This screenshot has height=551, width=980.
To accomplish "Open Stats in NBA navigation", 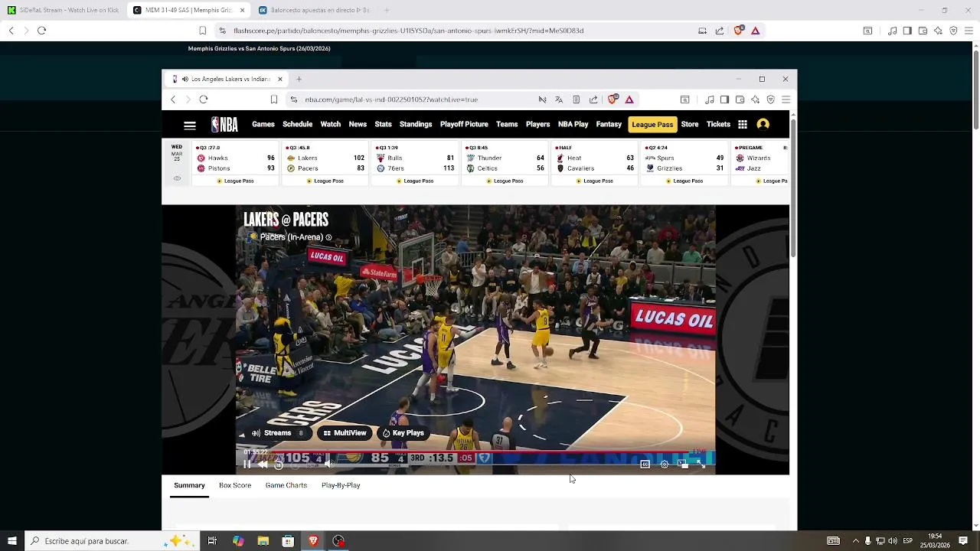I will click(x=384, y=124).
